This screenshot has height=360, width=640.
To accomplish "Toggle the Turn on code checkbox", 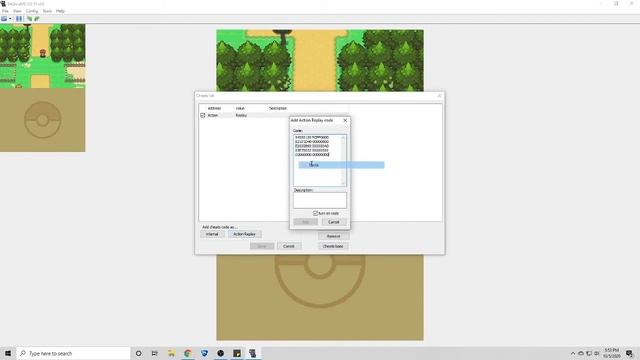I will click(x=315, y=213).
